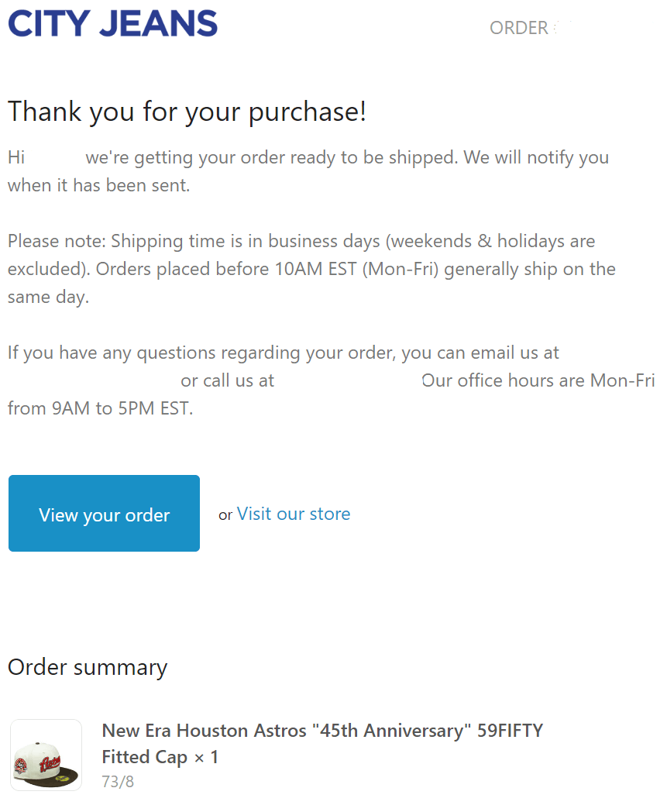Click the or call us at text
The height and width of the screenshot is (812, 667).
[227, 380]
